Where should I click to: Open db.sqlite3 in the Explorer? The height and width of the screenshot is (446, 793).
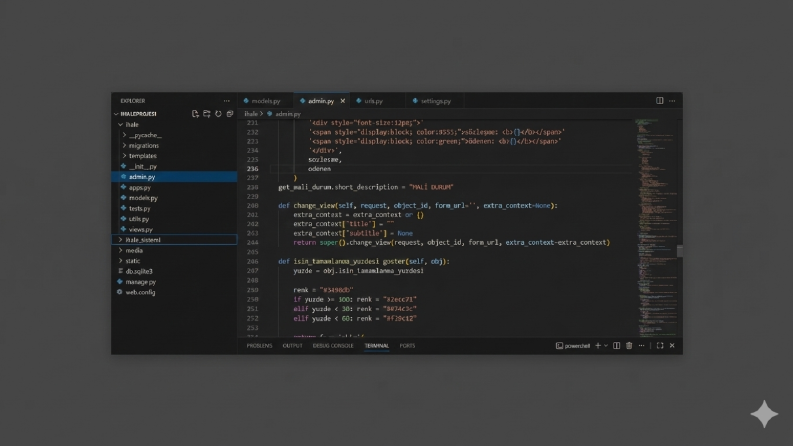click(139, 272)
